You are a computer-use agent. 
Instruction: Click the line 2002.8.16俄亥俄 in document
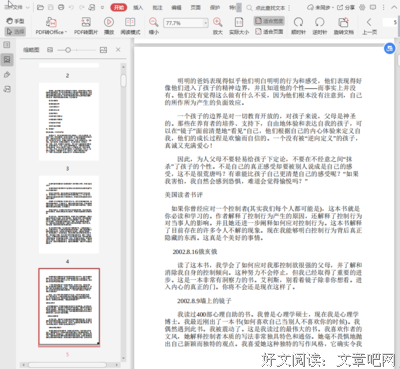[195, 252]
